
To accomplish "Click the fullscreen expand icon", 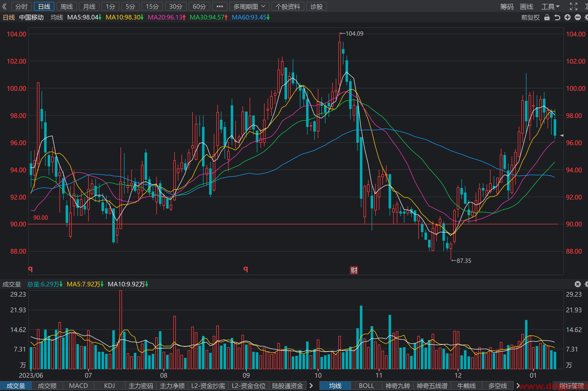I will click(574, 6).
